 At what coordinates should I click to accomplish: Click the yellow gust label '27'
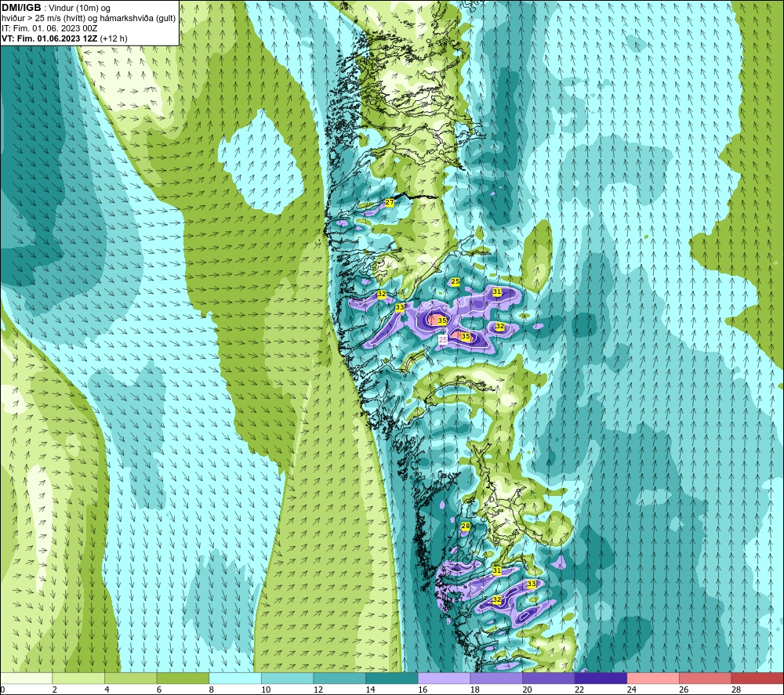coord(390,202)
